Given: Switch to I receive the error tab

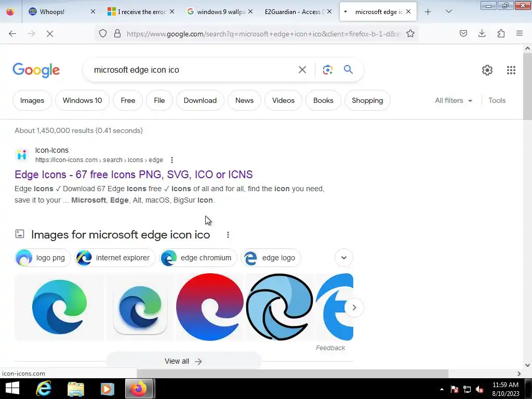Looking at the screenshot, I should click(141, 12).
